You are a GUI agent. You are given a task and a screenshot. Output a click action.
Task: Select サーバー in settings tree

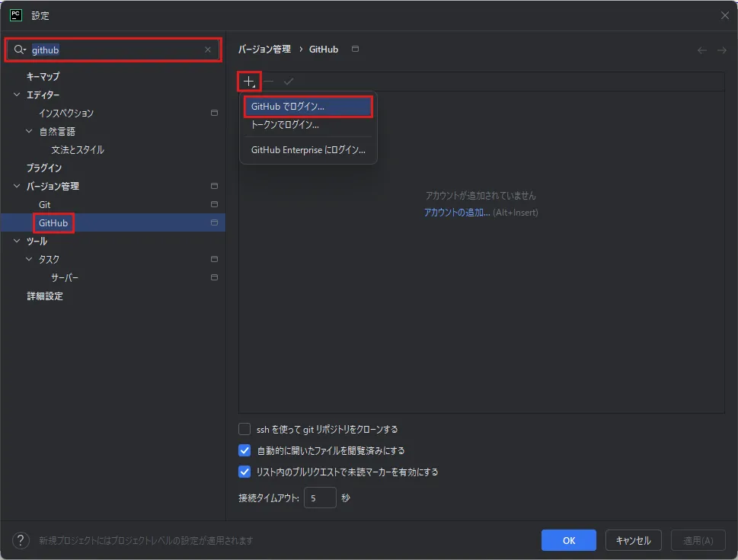[65, 277]
